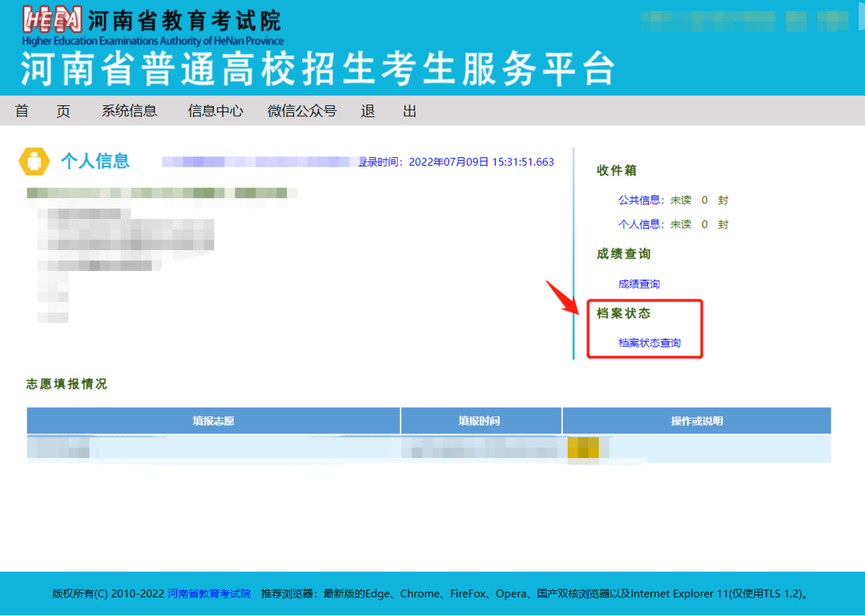
Task: Click the 档案状态 heading in red box
Action: pos(623,314)
